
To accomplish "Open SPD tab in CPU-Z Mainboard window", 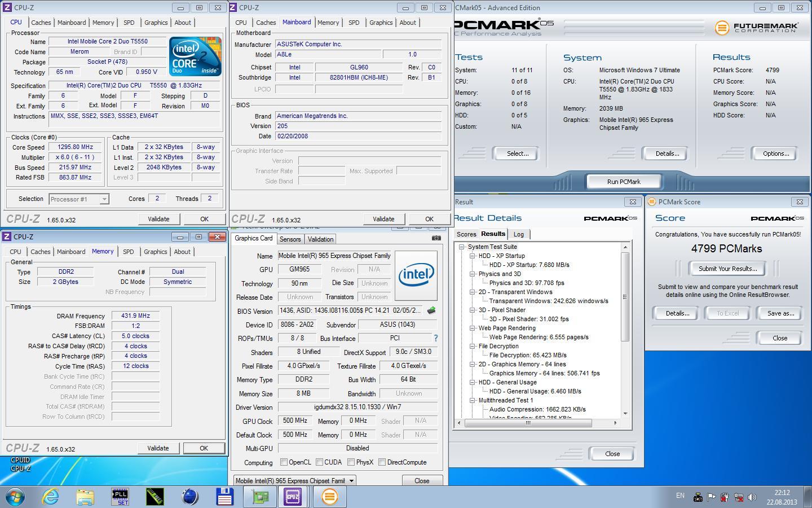I will click(354, 23).
